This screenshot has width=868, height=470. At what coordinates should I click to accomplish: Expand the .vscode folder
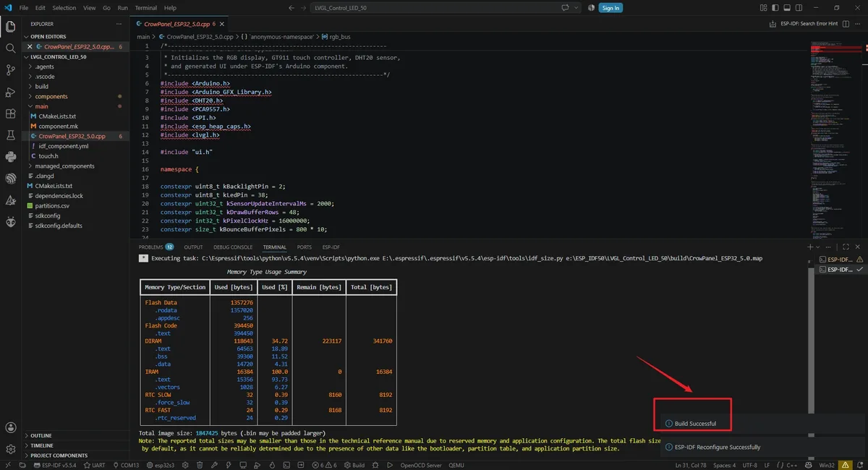coord(77,77)
